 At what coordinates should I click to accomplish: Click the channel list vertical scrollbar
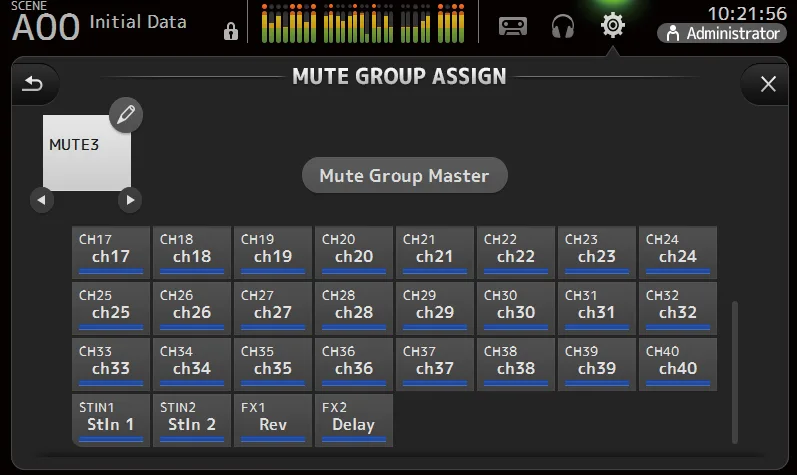pos(734,372)
